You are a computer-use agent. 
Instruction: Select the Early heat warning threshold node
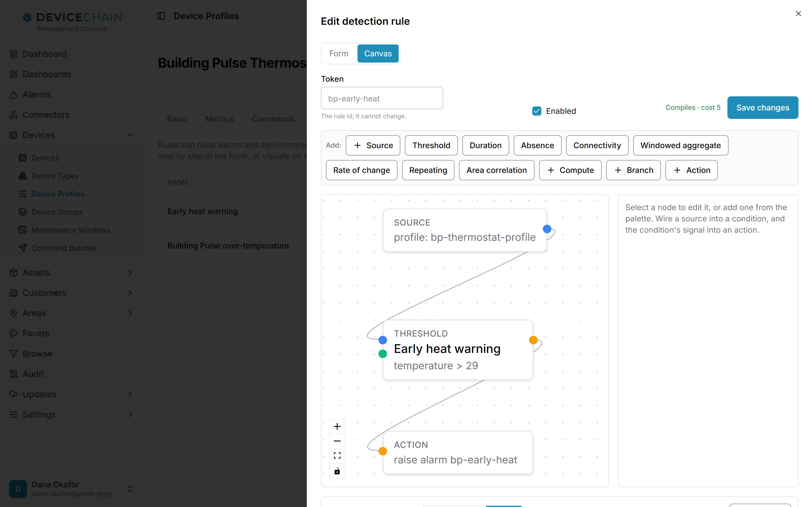pyautogui.click(x=458, y=350)
